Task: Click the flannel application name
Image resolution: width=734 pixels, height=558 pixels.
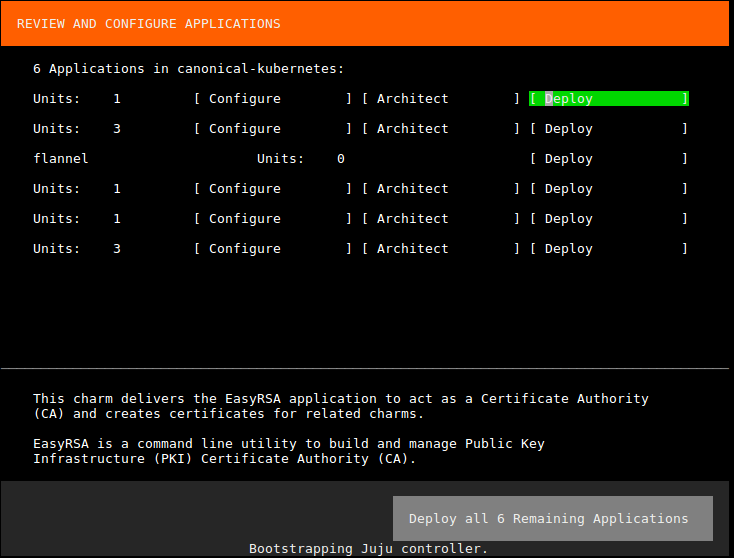Action: [61, 159]
